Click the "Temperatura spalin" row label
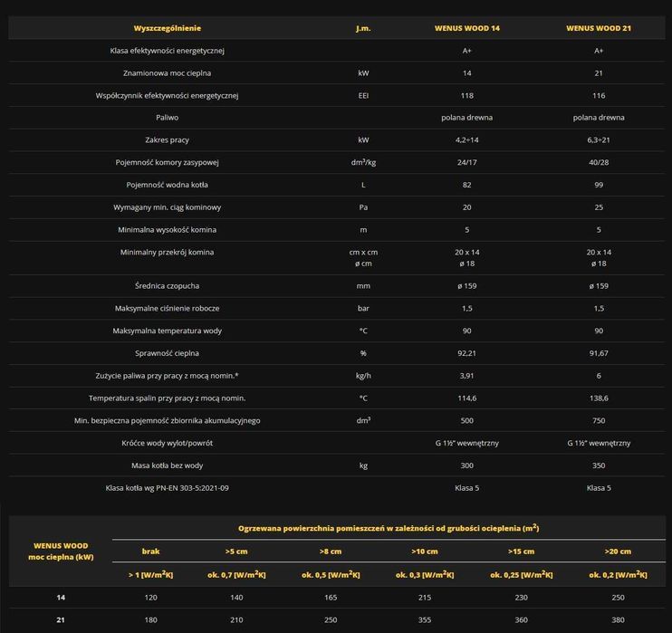This screenshot has width=672, height=633. pos(168,398)
